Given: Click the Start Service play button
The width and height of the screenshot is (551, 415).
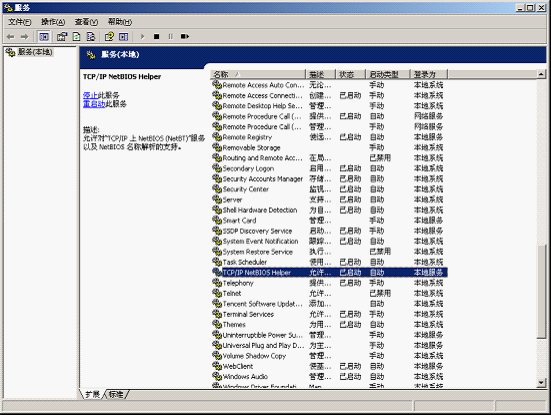Looking at the screenshot, I should [142, 37].
